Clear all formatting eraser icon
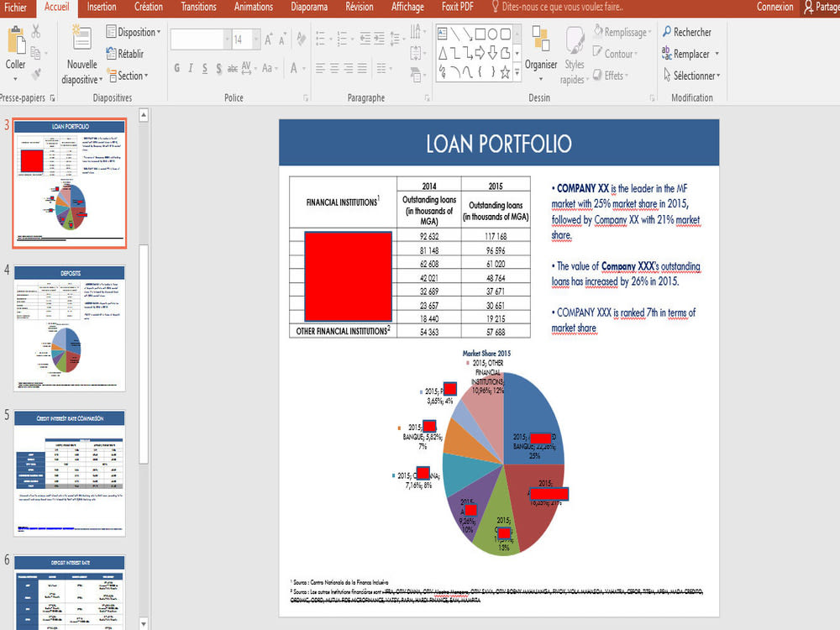The height and width of the screenshot is (630, 840). pos(301,39)
